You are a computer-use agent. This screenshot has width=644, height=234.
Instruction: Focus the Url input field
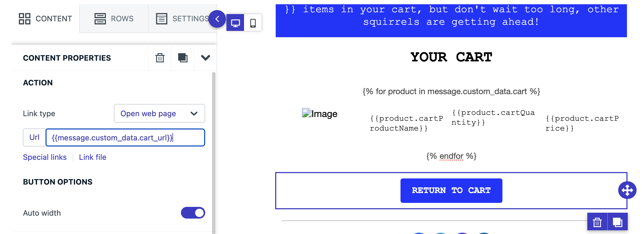[x=125, y=137]
